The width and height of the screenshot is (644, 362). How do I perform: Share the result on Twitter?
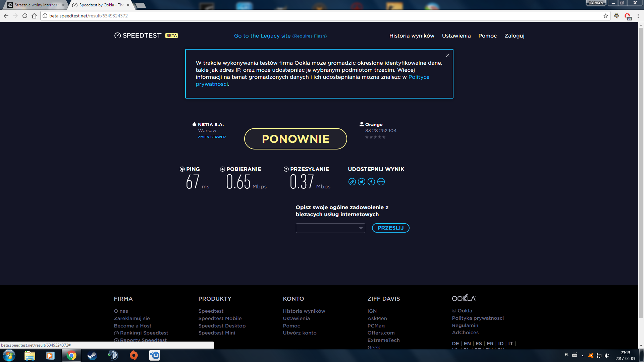(x=362, y=182)
